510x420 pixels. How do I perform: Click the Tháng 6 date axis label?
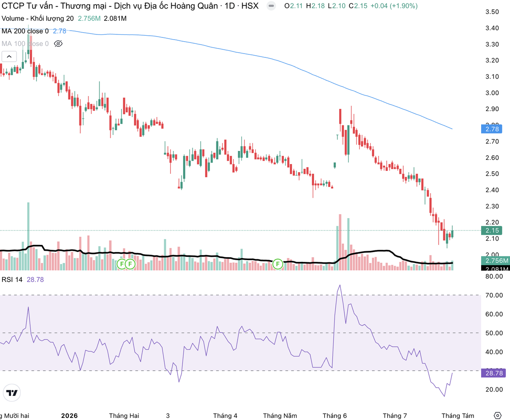[x=335, y=416]
